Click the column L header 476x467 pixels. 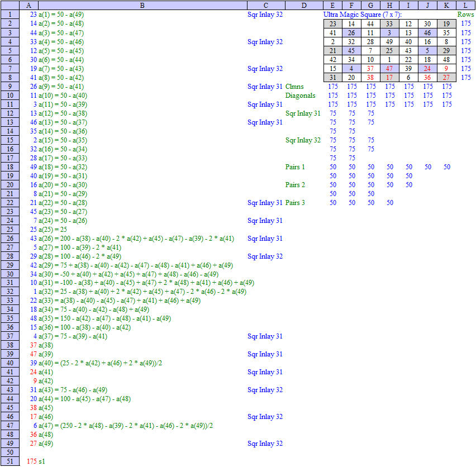click(466, 5)
